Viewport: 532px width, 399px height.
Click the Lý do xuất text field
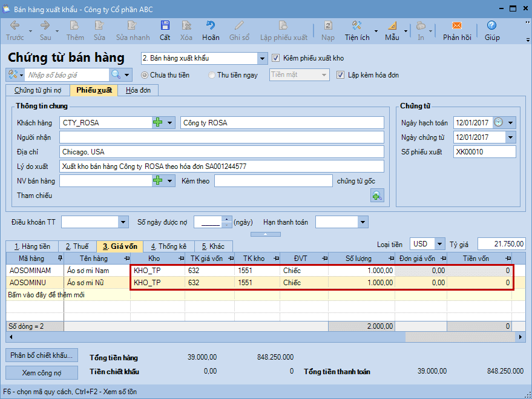(x=222, y=167)
